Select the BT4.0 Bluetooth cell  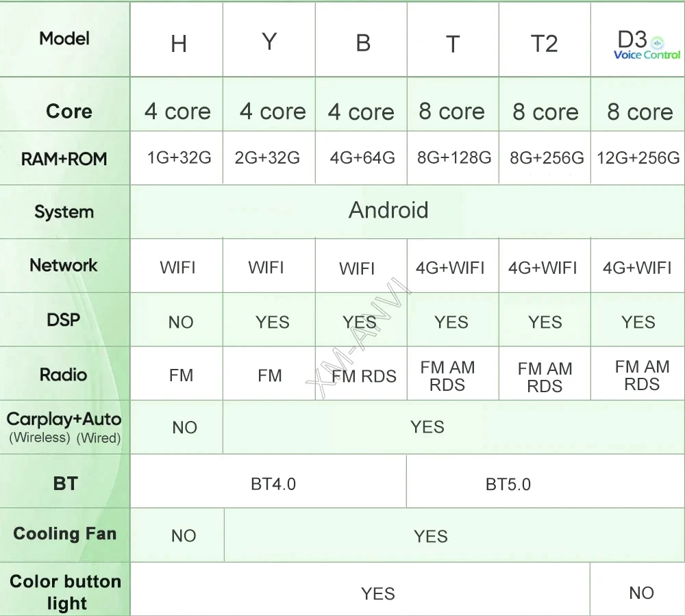(x=273, y=484)
